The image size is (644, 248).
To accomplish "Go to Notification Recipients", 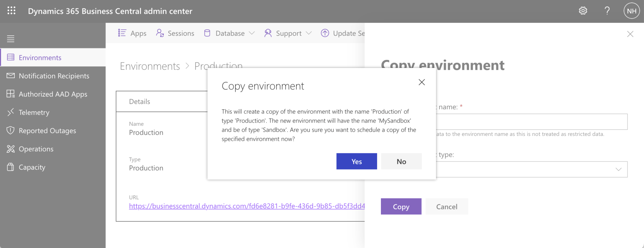I will click(54, 76).
